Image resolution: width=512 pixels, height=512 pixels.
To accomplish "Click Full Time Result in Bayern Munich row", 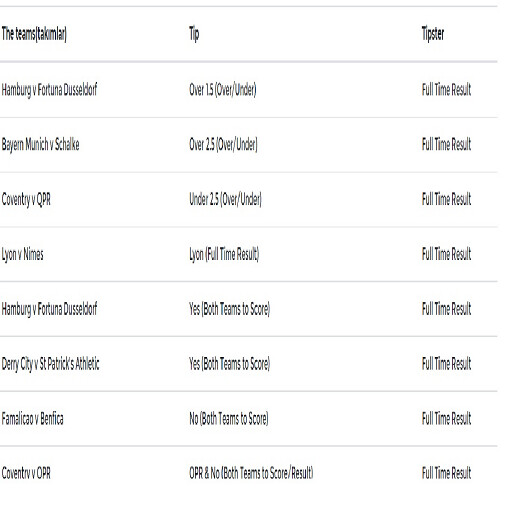I will pos(446,145).
